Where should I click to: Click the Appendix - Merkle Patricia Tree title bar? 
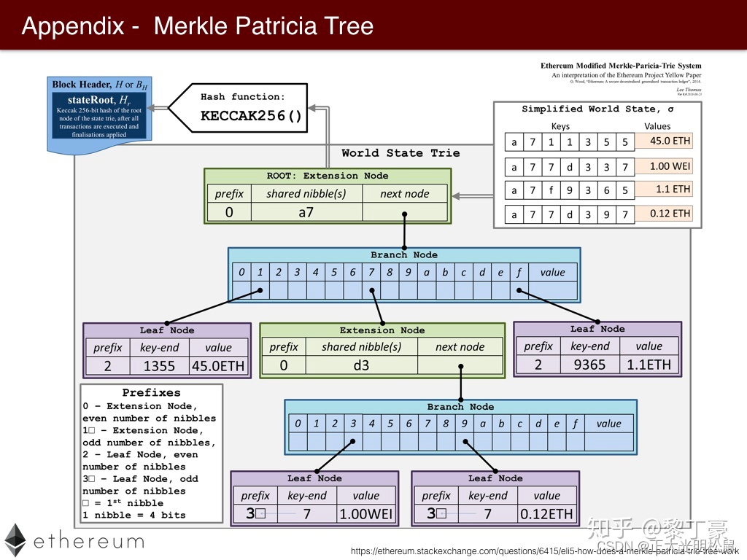(x=197, y=26)
